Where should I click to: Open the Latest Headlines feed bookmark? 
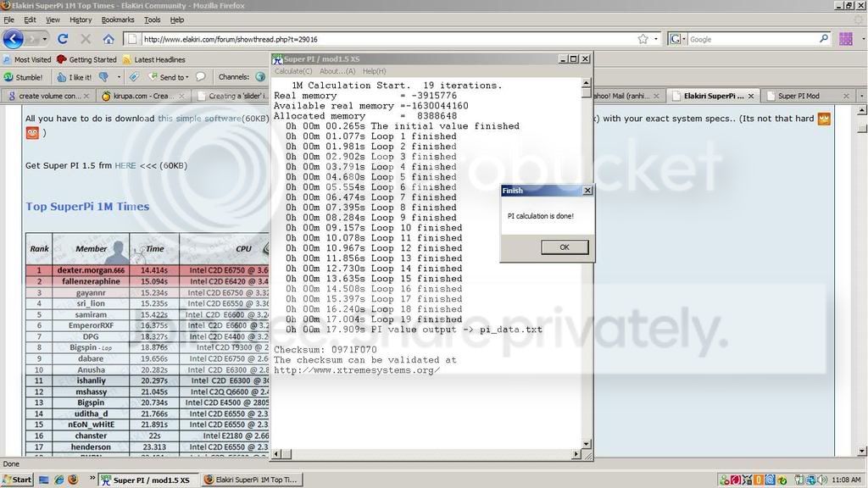154,59
